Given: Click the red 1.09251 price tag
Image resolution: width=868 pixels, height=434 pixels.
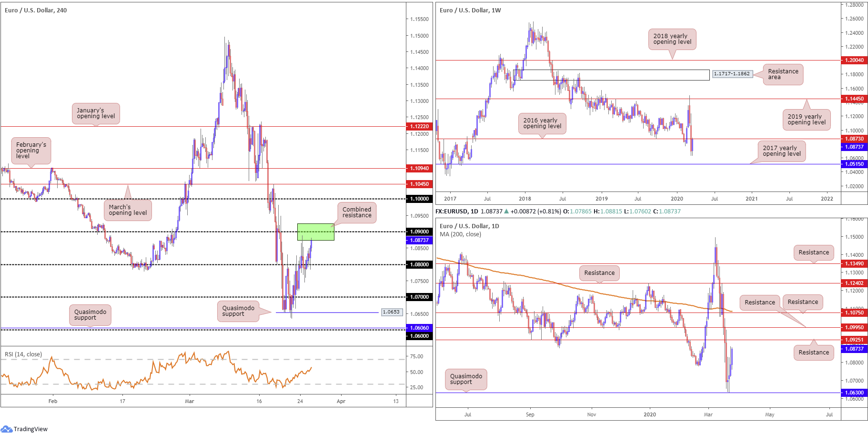Looking at the screenshot, I should [x=854, y=340].
